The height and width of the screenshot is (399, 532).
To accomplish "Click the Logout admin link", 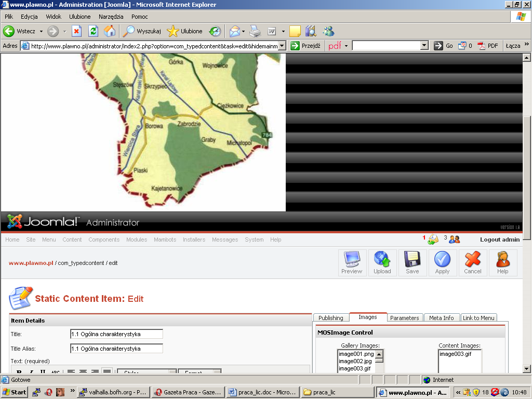I will [499, 240].
